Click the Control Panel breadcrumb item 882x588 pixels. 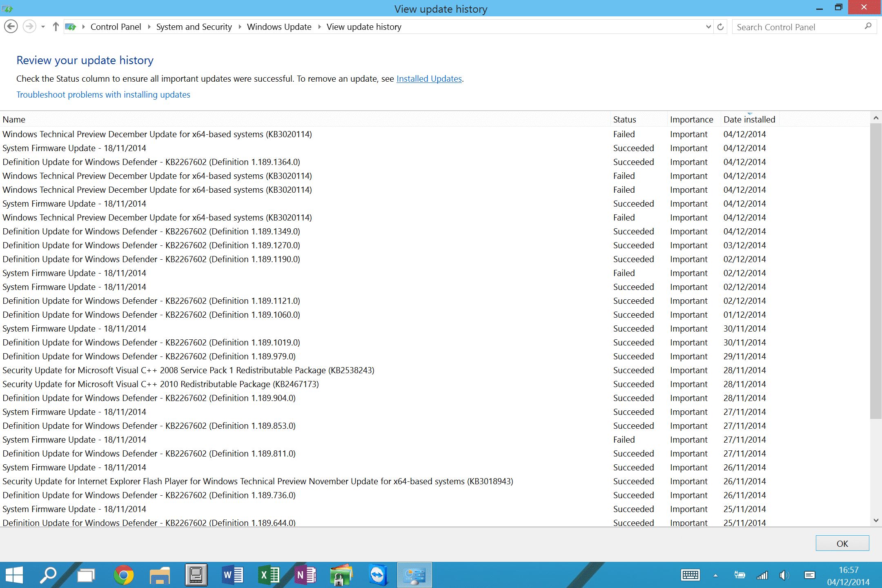pyautogui.click(x=116, y=26)
